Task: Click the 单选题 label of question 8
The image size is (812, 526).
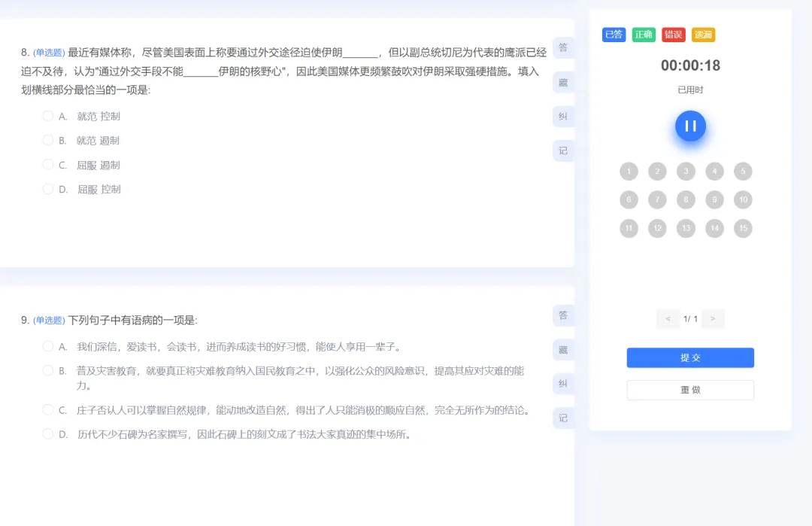Action: coord(49,53)
